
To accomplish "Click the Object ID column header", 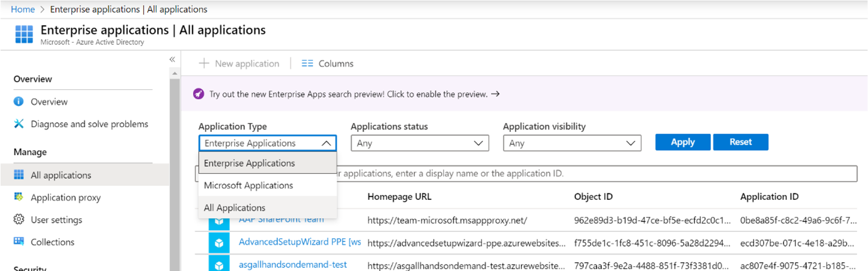I will click(x=593, y=197).
